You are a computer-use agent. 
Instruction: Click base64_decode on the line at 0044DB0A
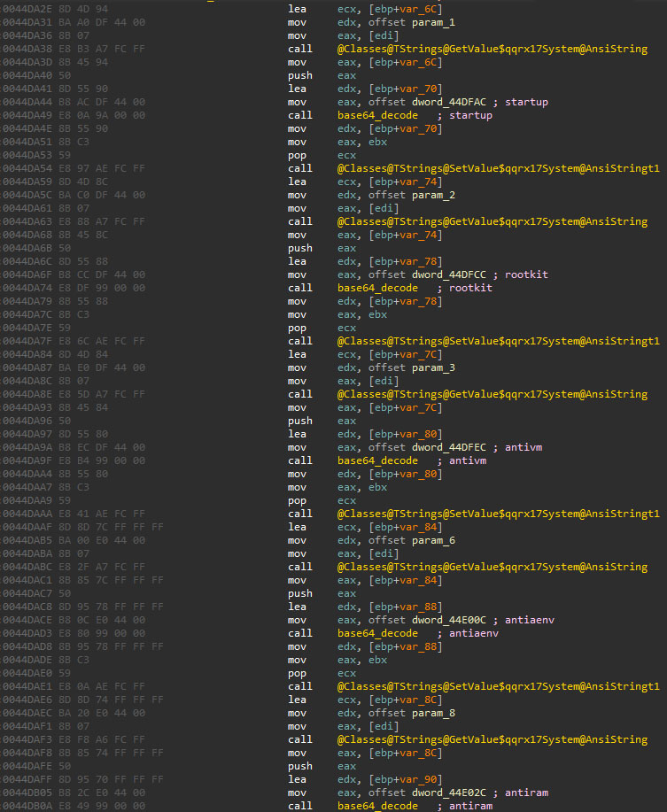tap(377, 806)
